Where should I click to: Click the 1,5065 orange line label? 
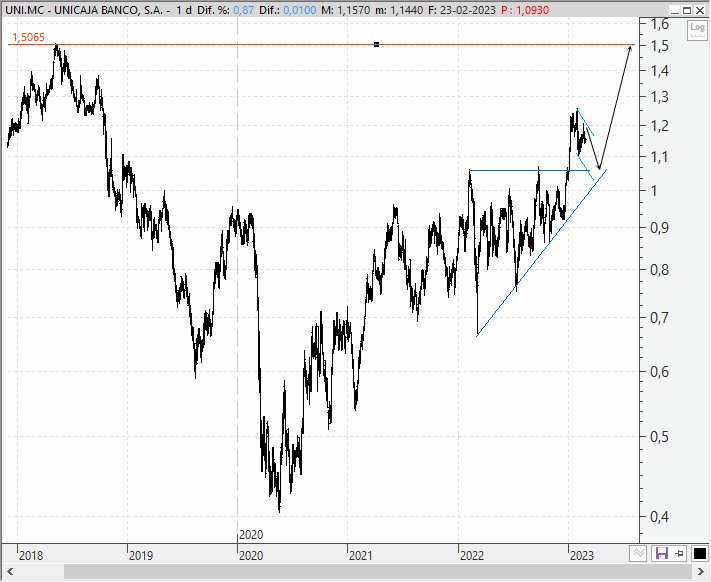point(28,37)
